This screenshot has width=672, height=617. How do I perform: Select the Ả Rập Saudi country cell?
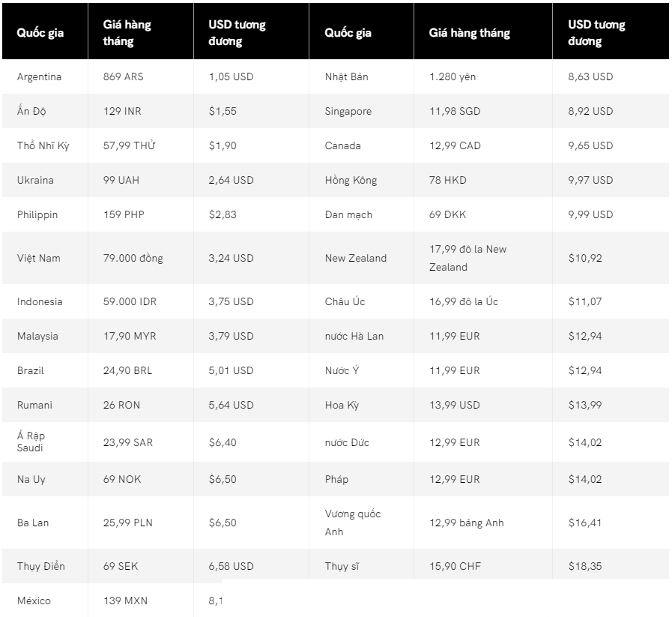[32, 442]
